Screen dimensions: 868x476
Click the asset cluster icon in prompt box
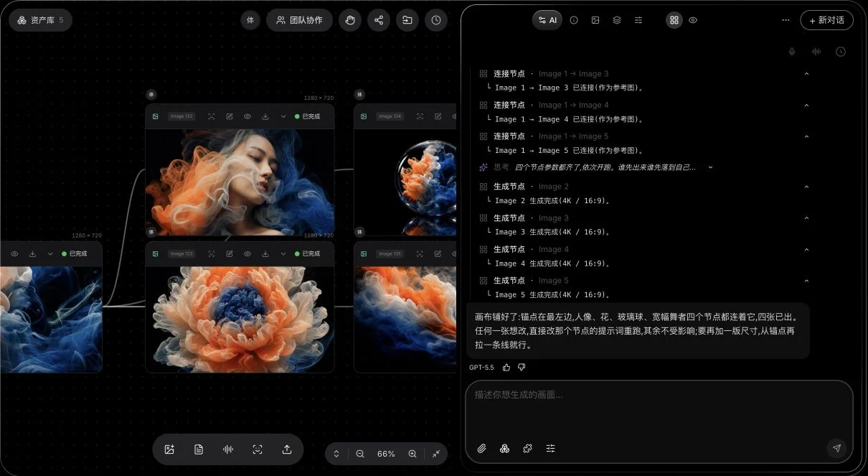505,448
